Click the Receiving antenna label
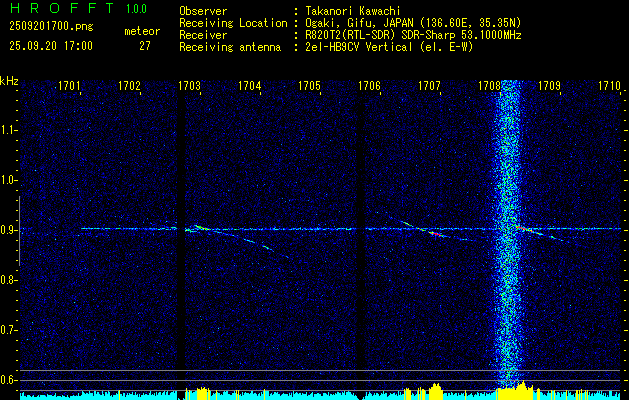Screen dimensions: 629x400 (x=230, y=47)
